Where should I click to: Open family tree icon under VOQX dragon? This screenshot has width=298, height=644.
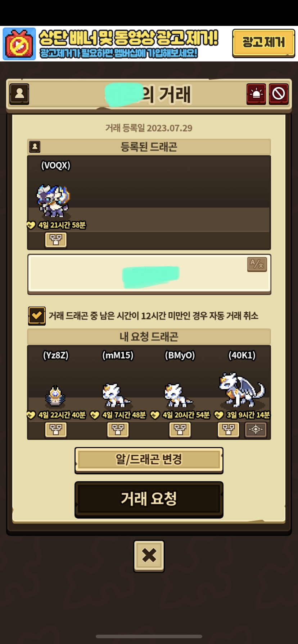click(x=56, y=240)
